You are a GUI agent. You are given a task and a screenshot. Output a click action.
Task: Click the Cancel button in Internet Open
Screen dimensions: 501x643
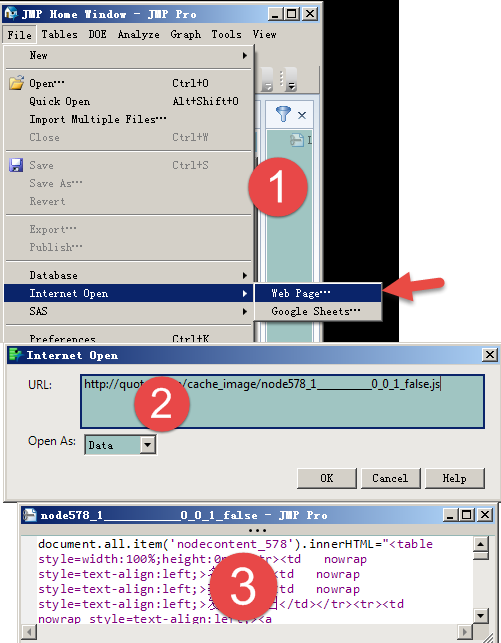click(x=390, y=478)
